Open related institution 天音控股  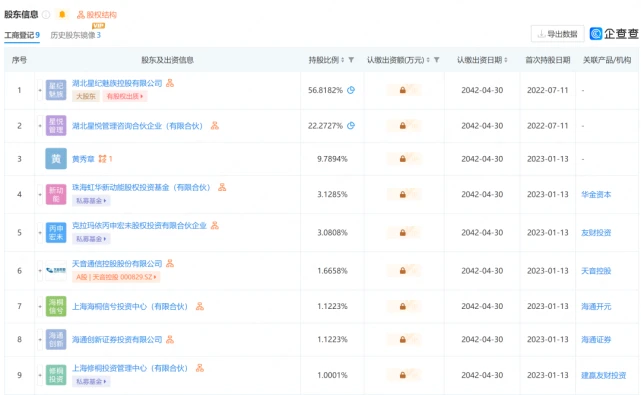click(596, 271)
